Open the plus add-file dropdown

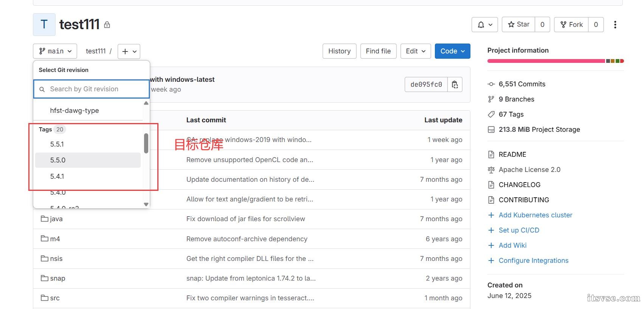[129, 51]
